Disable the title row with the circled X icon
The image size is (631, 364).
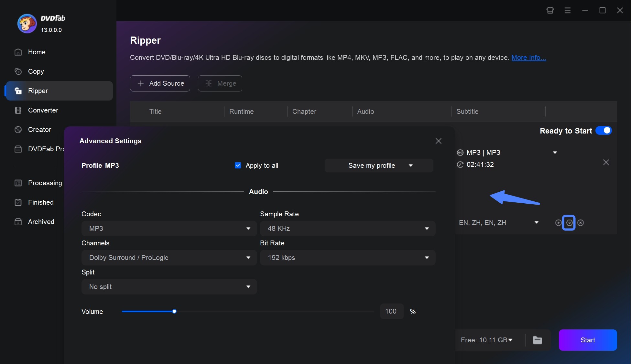pyautogui.click(x=581, y=223)
